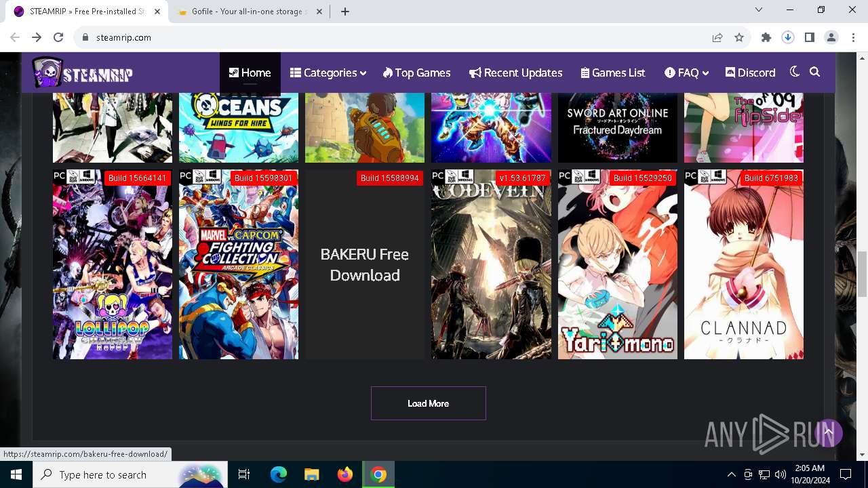Click the Build 15529250 badge

coord(642,178)
